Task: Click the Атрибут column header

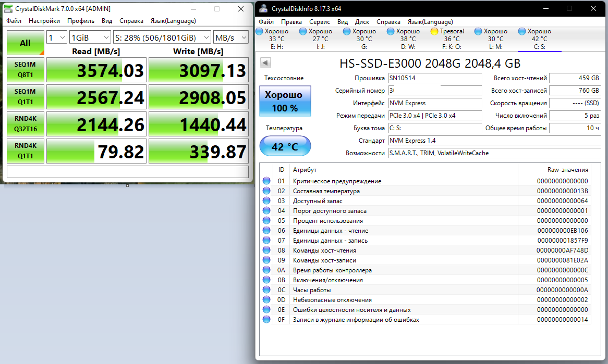Action: tap(305, 170)
